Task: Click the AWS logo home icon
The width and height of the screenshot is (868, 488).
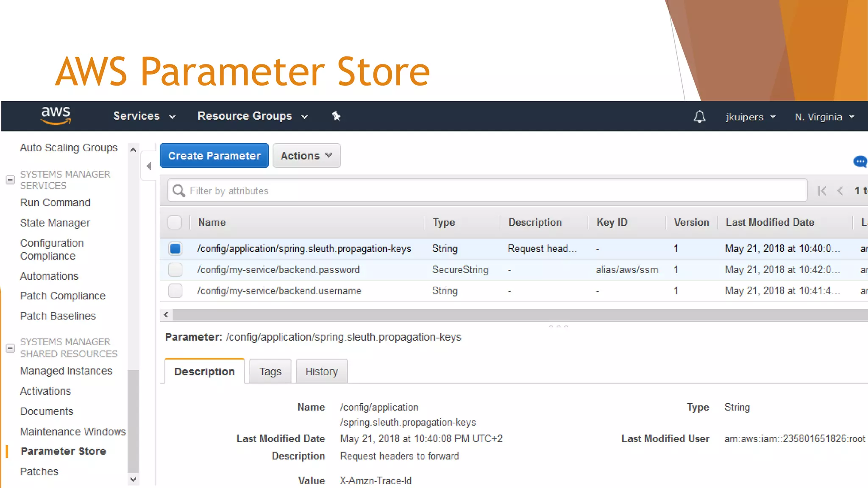Action: (x=56, y=116)
